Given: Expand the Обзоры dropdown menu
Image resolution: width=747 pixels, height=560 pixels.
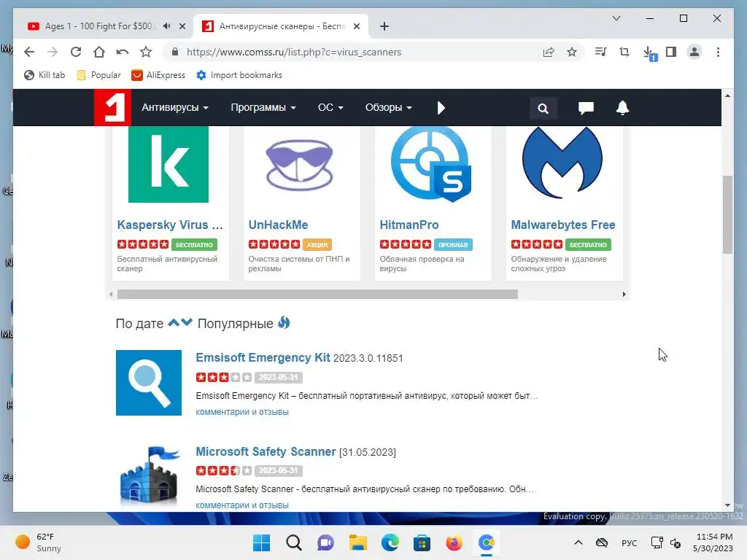Looking at the screenshot, I should (x=388, y=107).
